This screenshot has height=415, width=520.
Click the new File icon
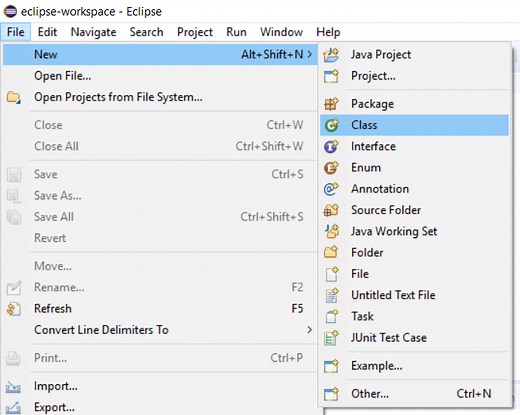332,274
